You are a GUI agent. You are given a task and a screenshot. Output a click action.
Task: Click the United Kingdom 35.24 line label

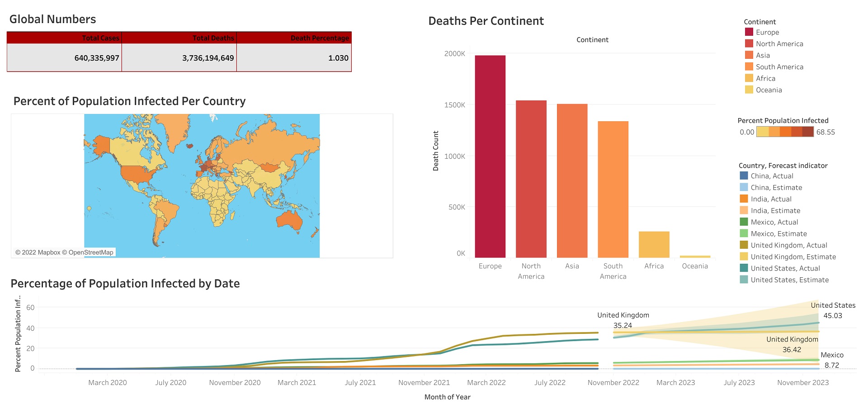click(623, 320)
